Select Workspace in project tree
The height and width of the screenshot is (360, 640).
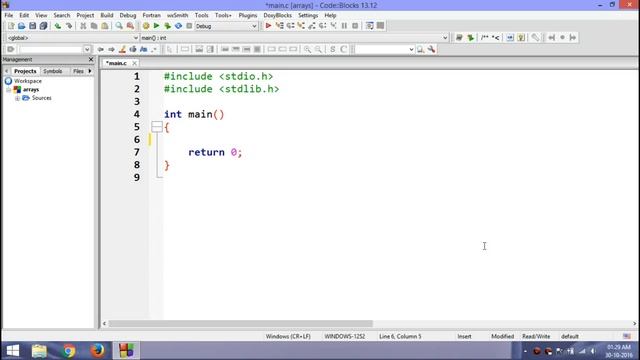click(x=28, y=81)
